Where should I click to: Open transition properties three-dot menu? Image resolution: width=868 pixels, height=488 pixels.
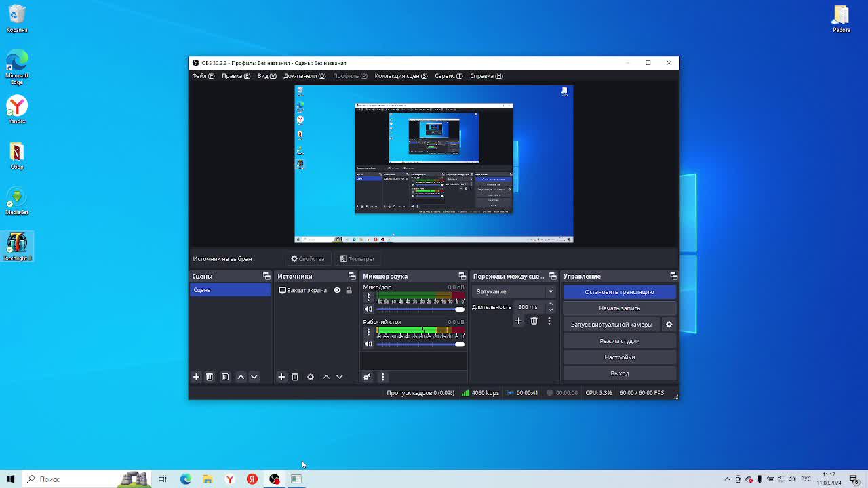(549, 321)
